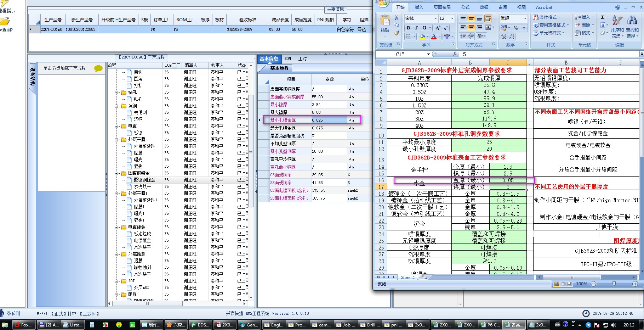Screen dimensions: 644x330
Task: Toggle underline formatting in Excel ribbon
Action: (x=424, y=28)
